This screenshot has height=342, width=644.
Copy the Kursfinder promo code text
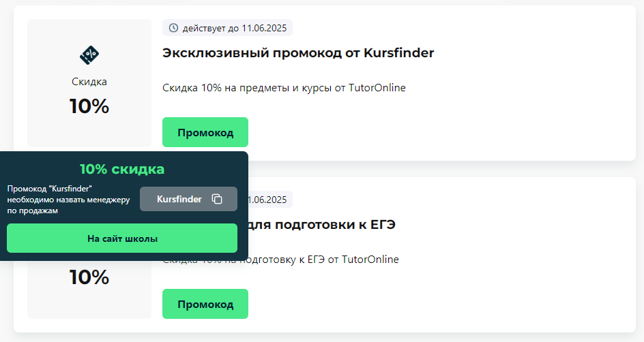(x=179, y=200)
